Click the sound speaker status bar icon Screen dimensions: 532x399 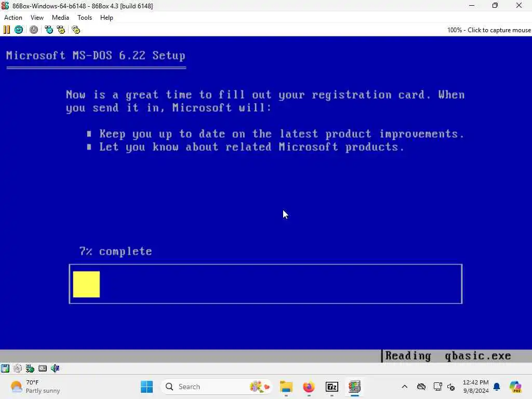coord(55,368)
